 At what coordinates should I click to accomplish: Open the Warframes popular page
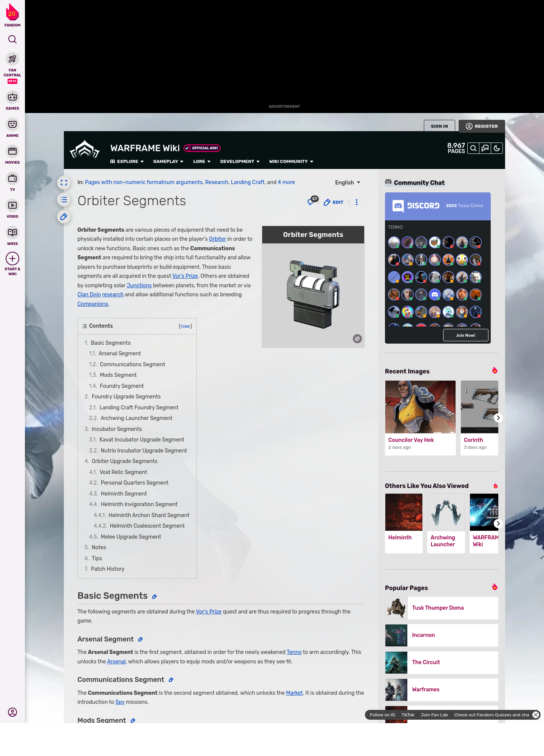(x=442, y=689)
